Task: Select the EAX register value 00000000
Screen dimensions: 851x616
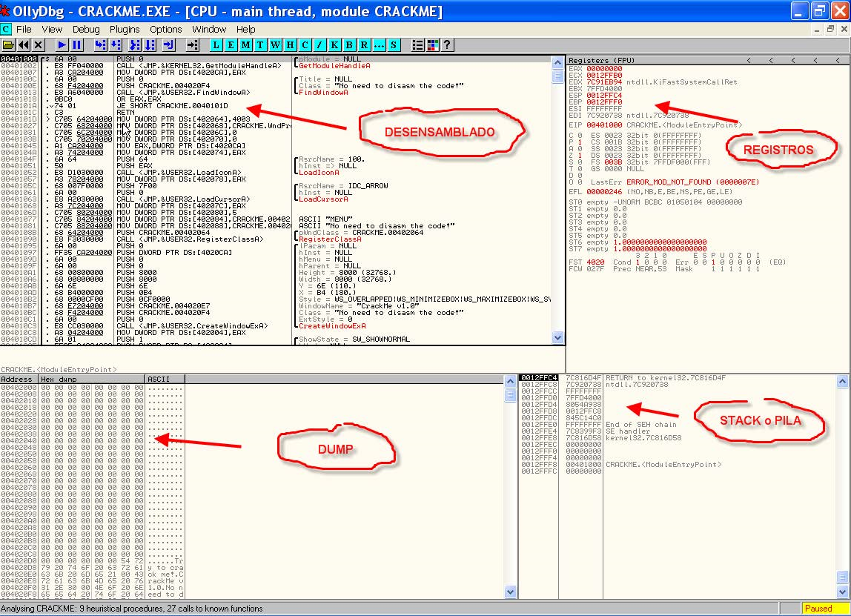Action: (x=604, y=69)
